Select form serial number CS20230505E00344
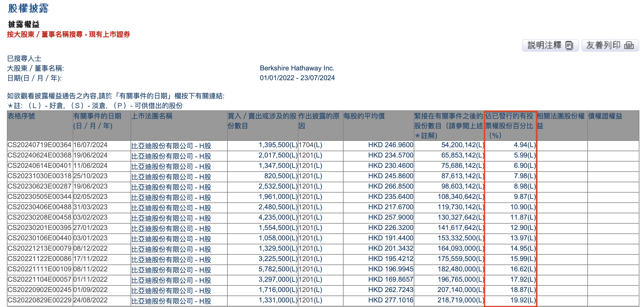The height and width of the screenshot is (307, 644). (39, 197)
